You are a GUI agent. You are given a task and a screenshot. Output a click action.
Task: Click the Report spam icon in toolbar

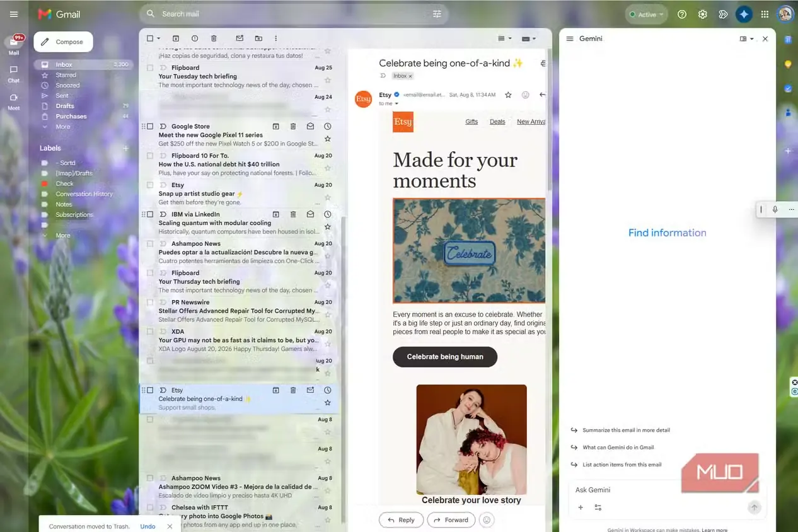click(x=195, y=38)
